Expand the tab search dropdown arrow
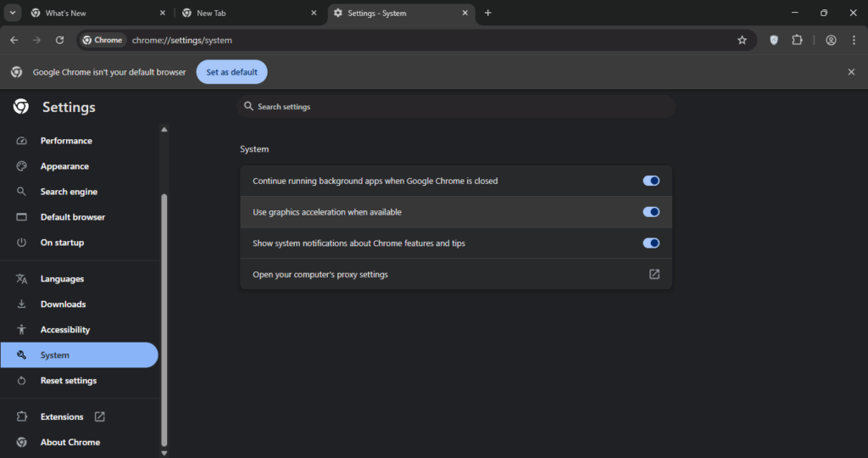The height and width of the screenshot is (458, 868). (12, 13)
